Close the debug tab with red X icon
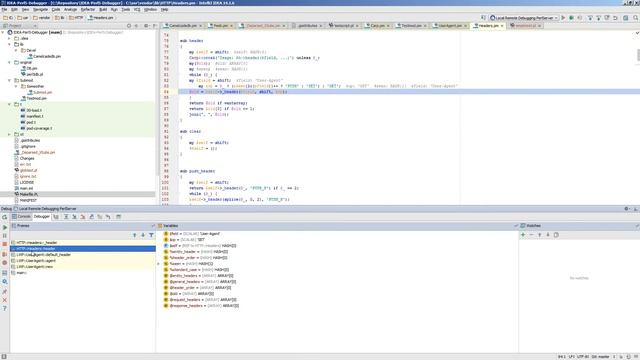 pyautogui.click(x=5, y=300)
